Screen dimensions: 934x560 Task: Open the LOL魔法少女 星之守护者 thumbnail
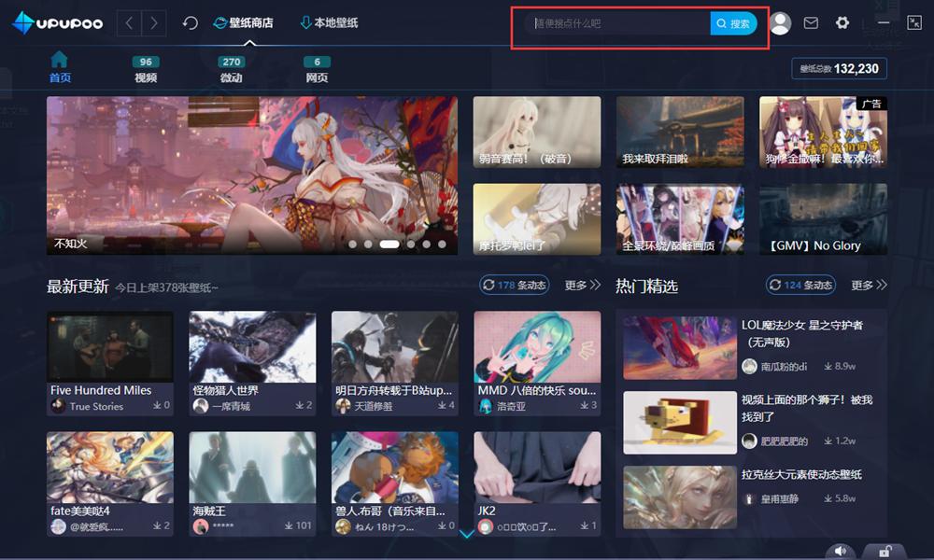coord(680,347)
